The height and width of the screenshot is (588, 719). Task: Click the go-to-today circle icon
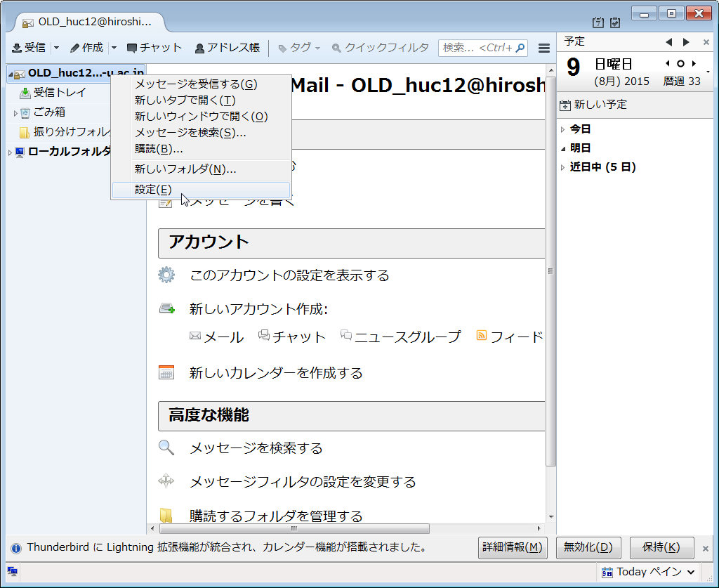pos(680,64)
